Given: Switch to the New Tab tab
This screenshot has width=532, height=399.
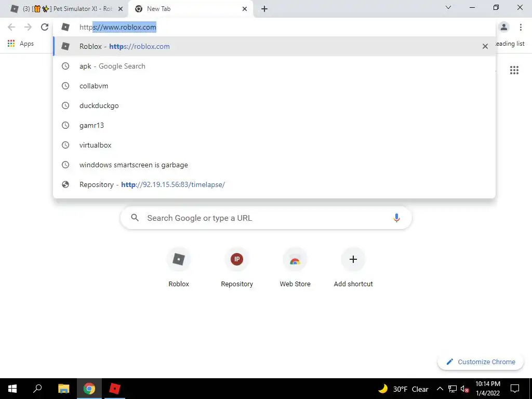Looking at the screenshot, I should pyautogui.click(x=190, y=9).
